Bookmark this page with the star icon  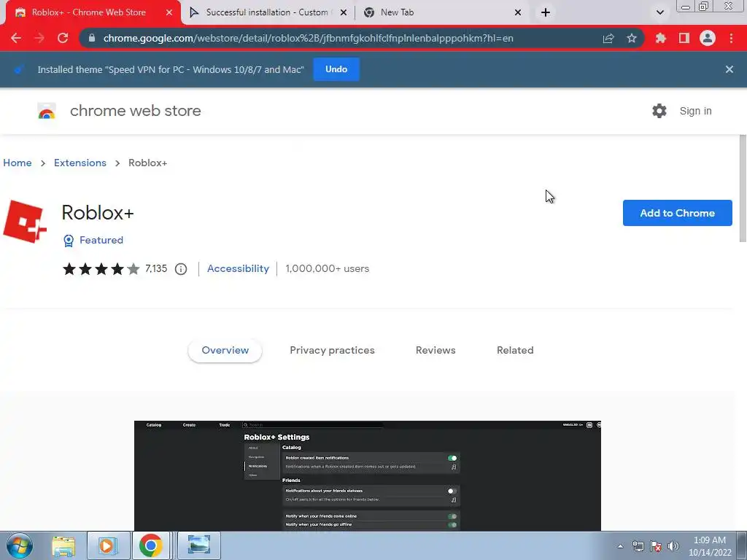(632, 38)
